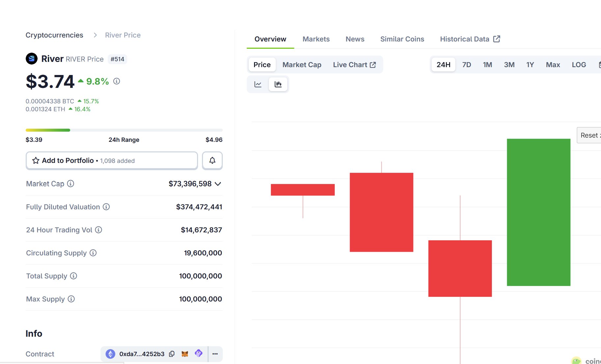Select the 7D time range
Image resolution: width=601 pixels, height=364 pixels.
click(x=466, y=65)
